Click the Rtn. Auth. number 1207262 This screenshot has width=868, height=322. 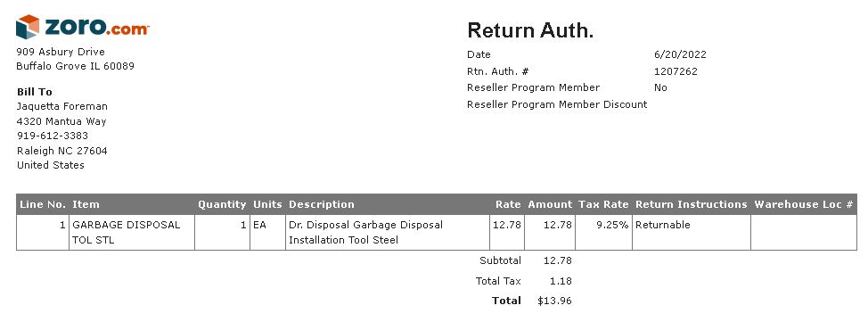point(676,71)
